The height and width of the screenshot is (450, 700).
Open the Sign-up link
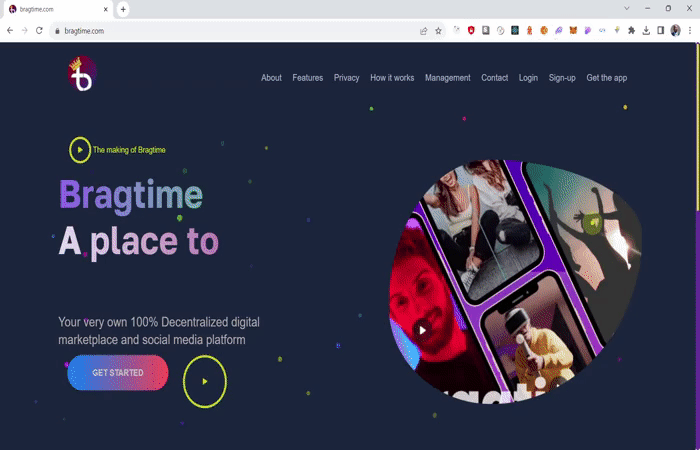[562, 78]
